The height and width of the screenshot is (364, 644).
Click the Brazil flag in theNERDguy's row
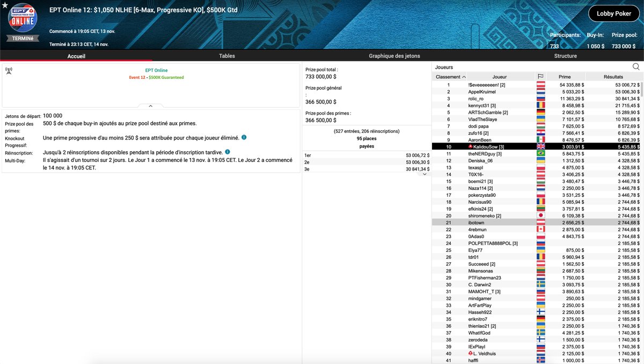coord(540,153)
